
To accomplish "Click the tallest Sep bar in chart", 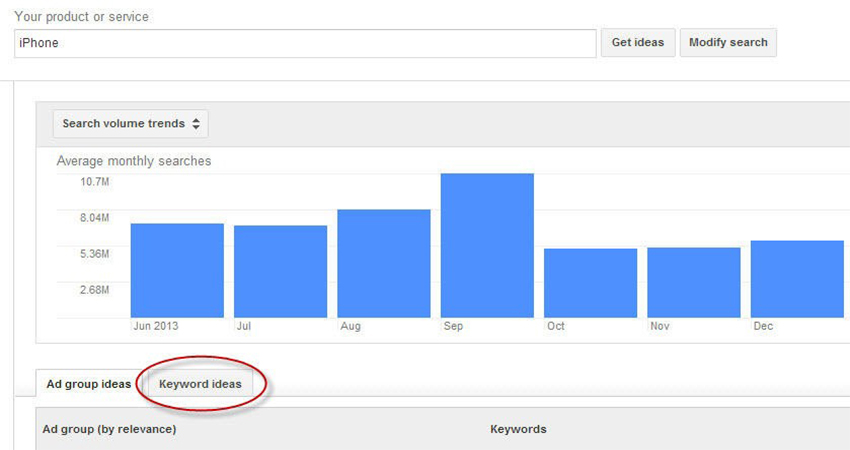I will pos(487,246).
